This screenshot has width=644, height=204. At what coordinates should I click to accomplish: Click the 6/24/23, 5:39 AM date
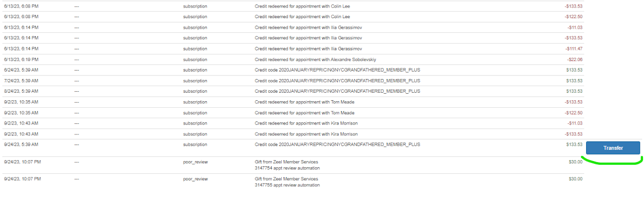(21, 70)
